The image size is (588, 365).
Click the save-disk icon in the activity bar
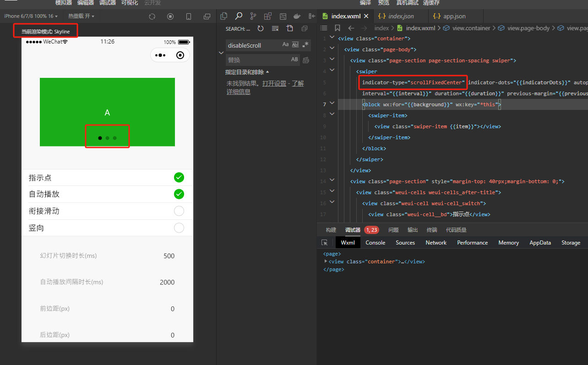tap(283, 16)
